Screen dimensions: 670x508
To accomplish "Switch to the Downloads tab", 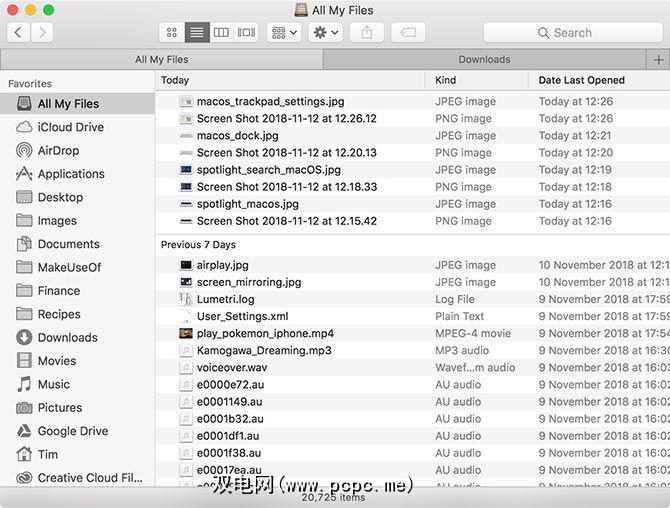I will (x=484, y=60).
